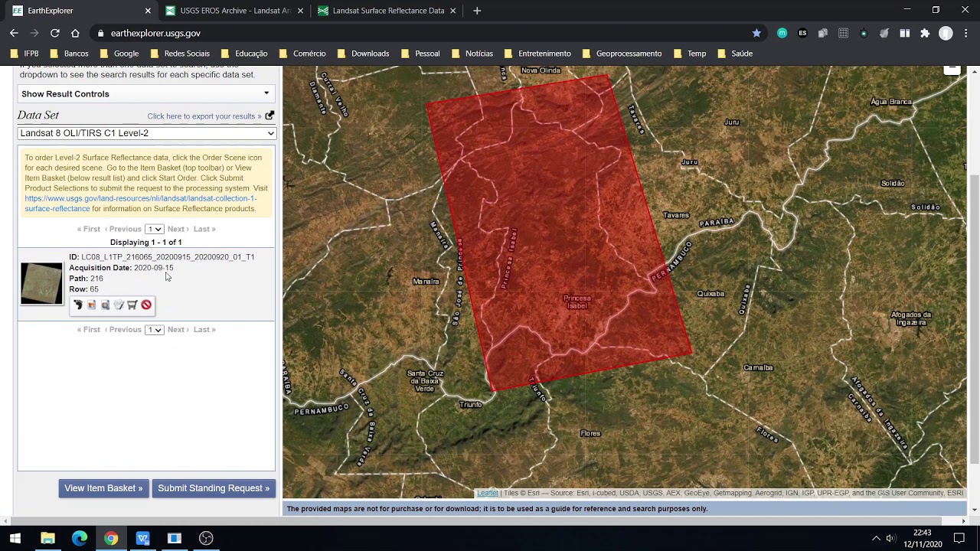Open the teal 'm' extension
Image resolution: width=980 pixels, height=551 pixels.
[782, 33]
